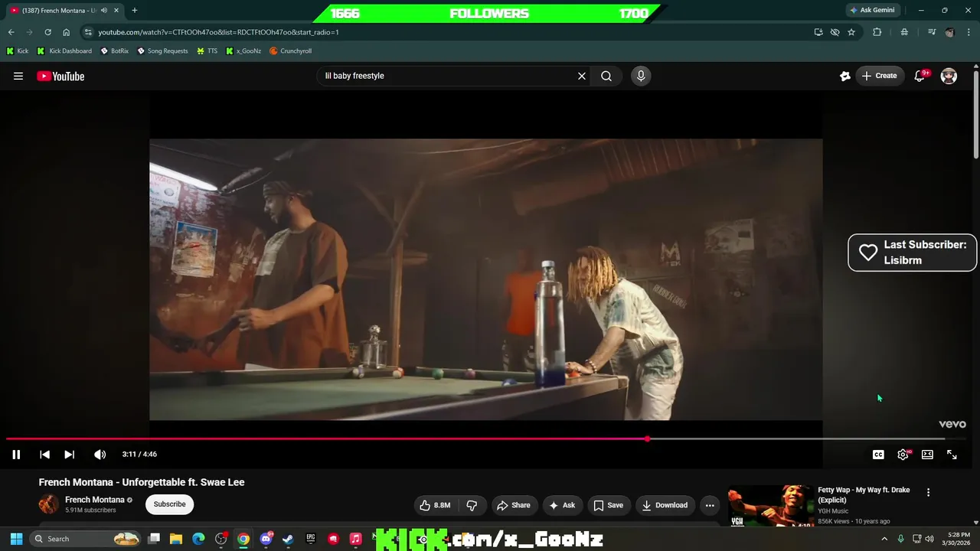The width and height of the screenshot is (980, 551).
Task: Open YouTube account avatar menu
Action: click(949, 76)
